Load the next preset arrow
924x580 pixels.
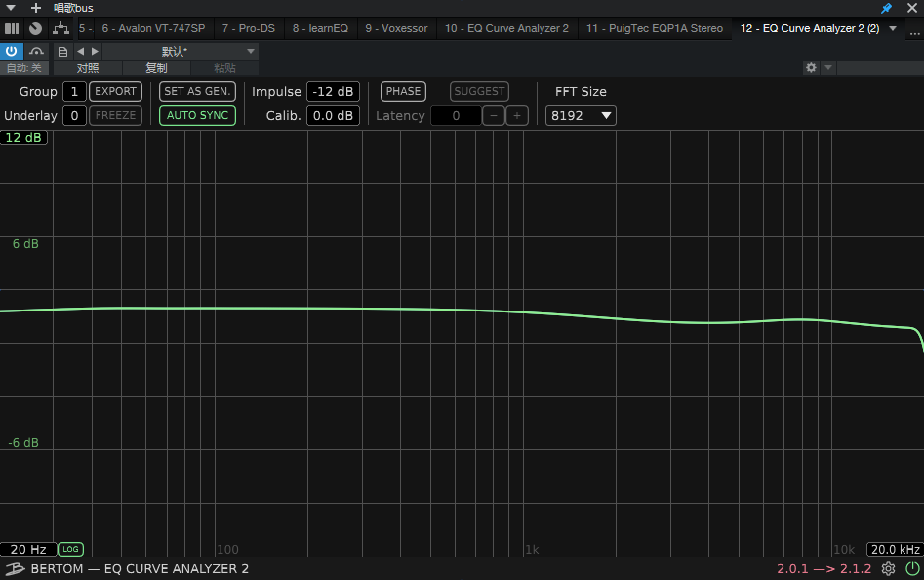click(95, 52)
